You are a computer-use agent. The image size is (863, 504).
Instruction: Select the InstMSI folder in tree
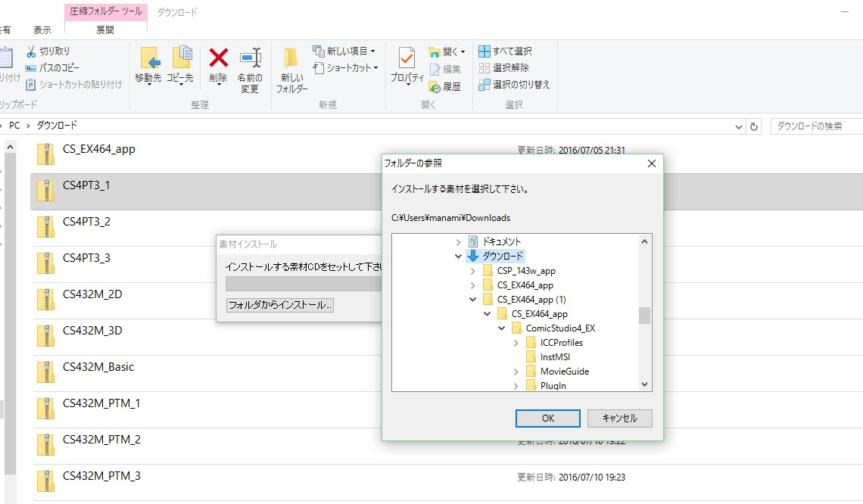coord(556,357)
